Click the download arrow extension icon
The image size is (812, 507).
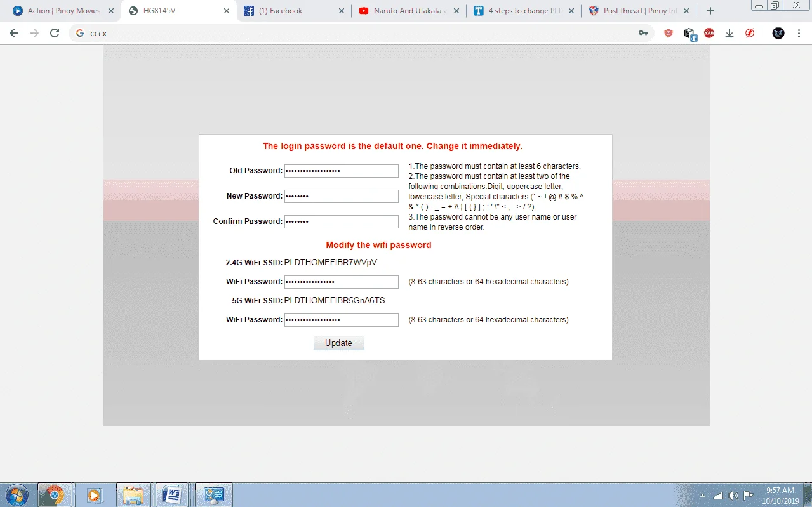pyautogui.click(x=729, y=33)
